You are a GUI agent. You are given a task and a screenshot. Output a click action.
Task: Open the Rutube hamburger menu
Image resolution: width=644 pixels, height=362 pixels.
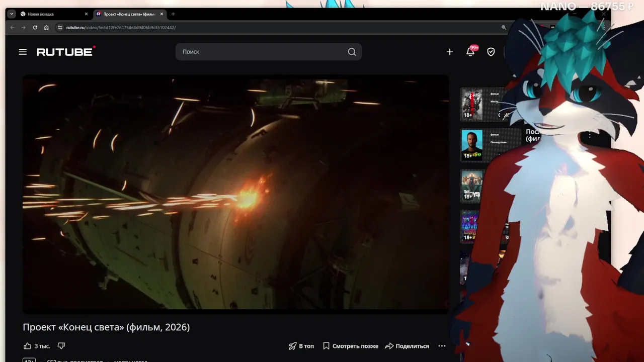[23, 52]
